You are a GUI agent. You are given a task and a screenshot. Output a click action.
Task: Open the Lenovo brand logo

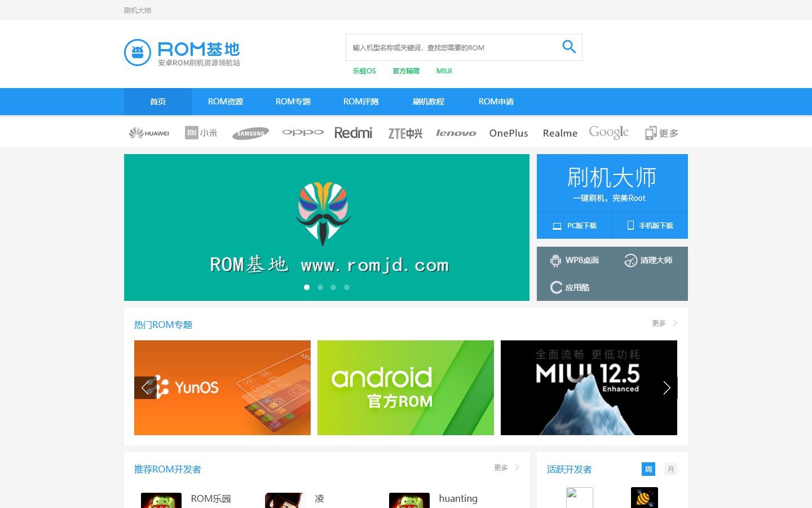[x=456, y=133]
